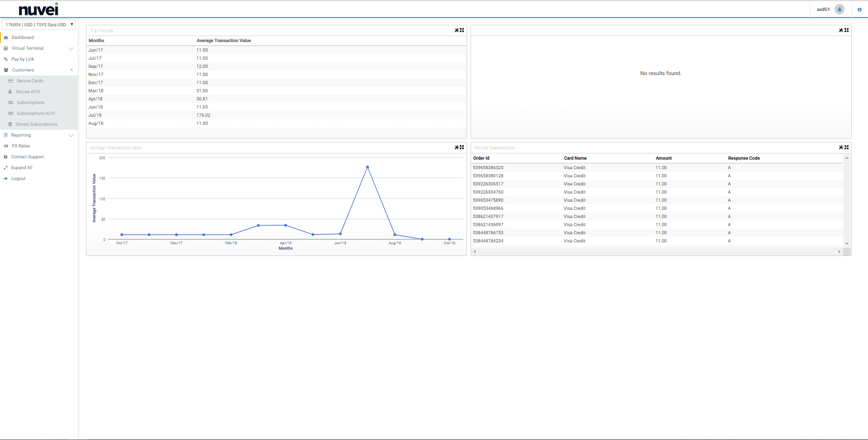Open settings icon on Top Periods panel
The image size is (868, 440).
pos(457,30)
